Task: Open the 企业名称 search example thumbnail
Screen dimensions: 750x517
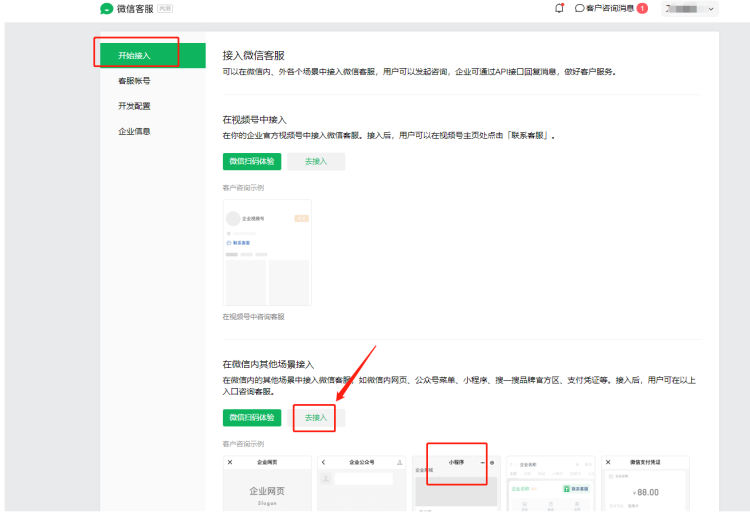Action: click(x=551, y=483)
